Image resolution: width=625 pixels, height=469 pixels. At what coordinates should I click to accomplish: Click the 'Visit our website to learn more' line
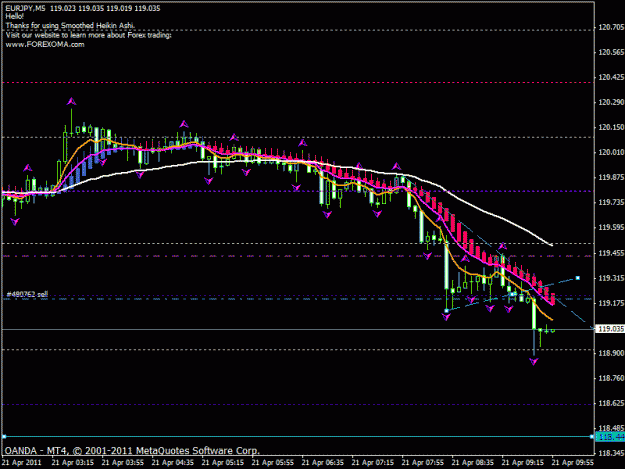point(88,35)
